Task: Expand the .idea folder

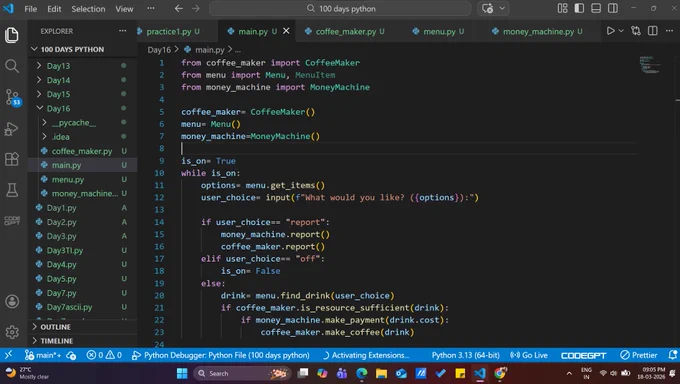Action: coord(83,137)
